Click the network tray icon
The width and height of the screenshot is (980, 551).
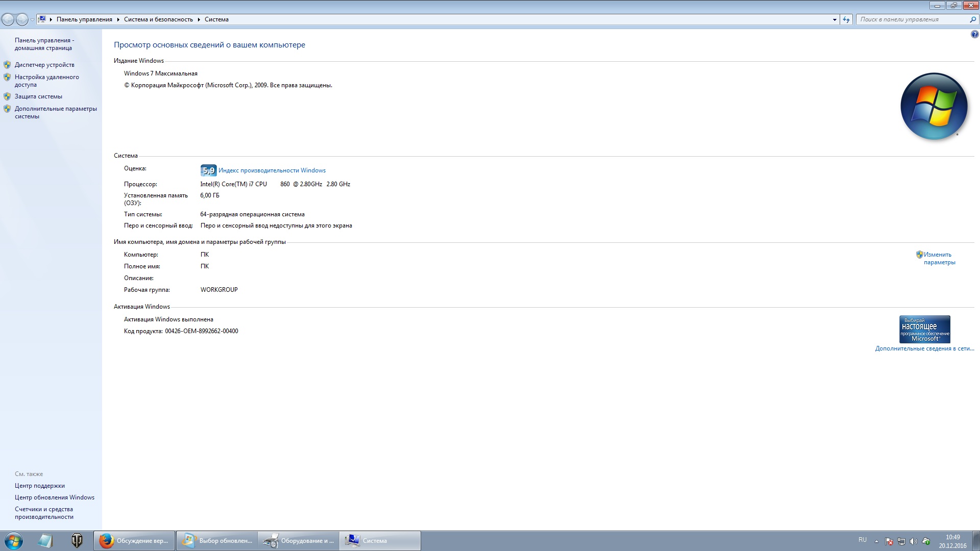(x=901, y=541)
